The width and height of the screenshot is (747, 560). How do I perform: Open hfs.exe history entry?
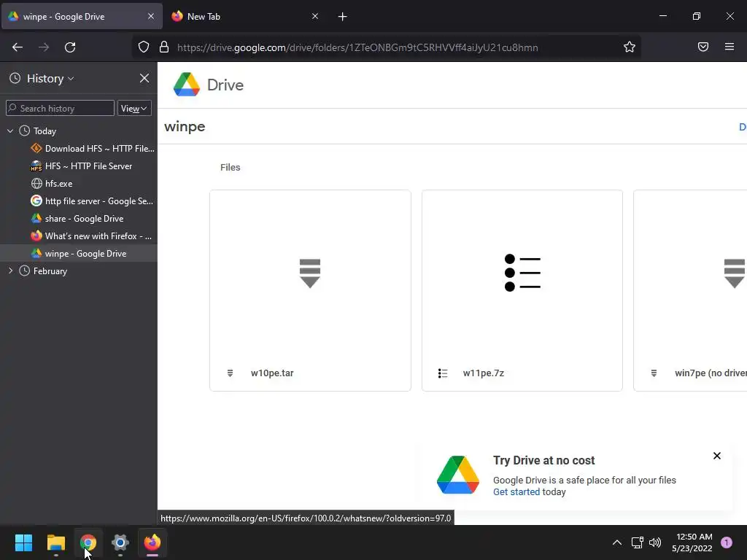tap(52, 183)
